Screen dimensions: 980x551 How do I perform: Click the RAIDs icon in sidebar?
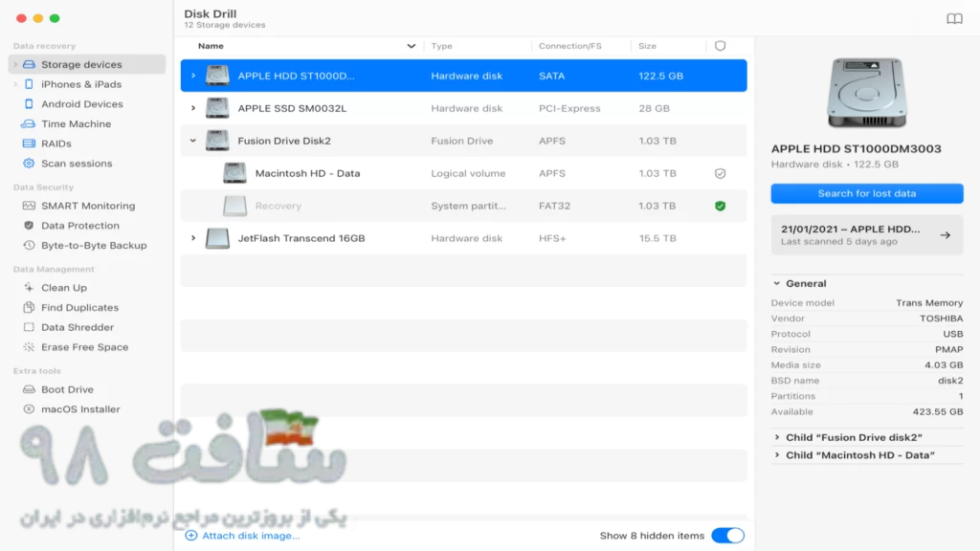point(29,143)
